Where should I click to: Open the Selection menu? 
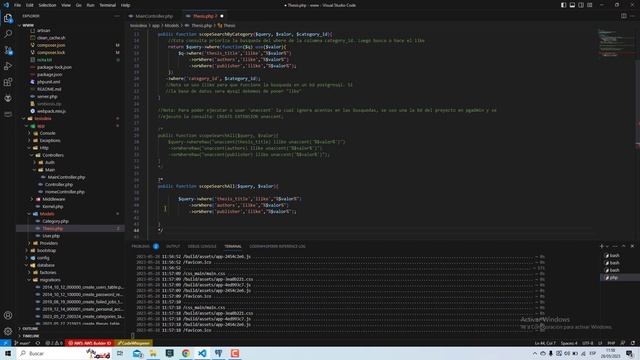tap(47, 5)
